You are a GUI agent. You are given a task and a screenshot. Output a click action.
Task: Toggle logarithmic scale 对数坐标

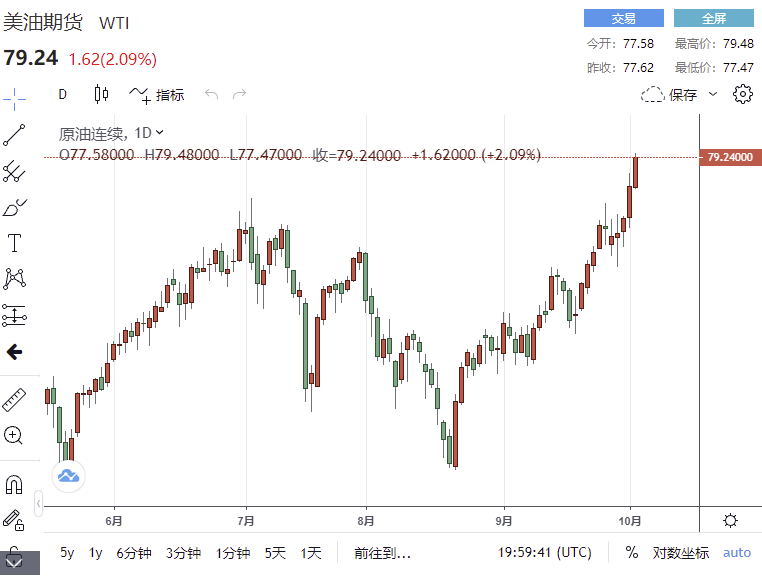(681, 552)
